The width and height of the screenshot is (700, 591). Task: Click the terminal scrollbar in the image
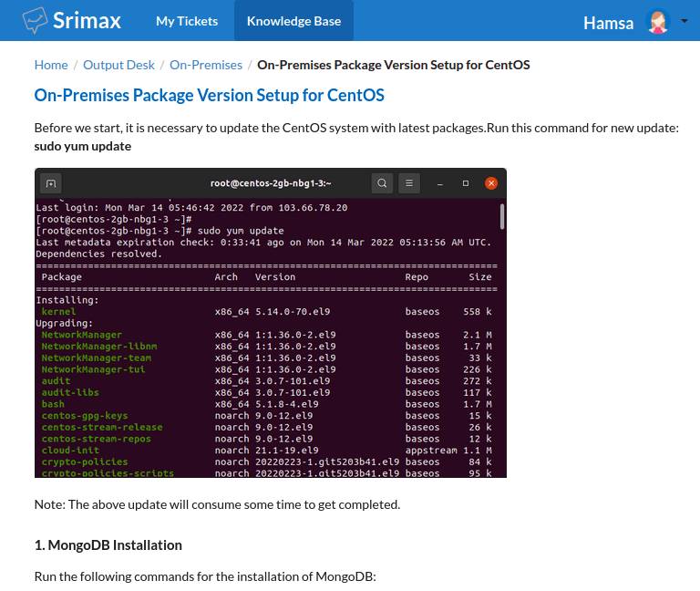[502, 217]
